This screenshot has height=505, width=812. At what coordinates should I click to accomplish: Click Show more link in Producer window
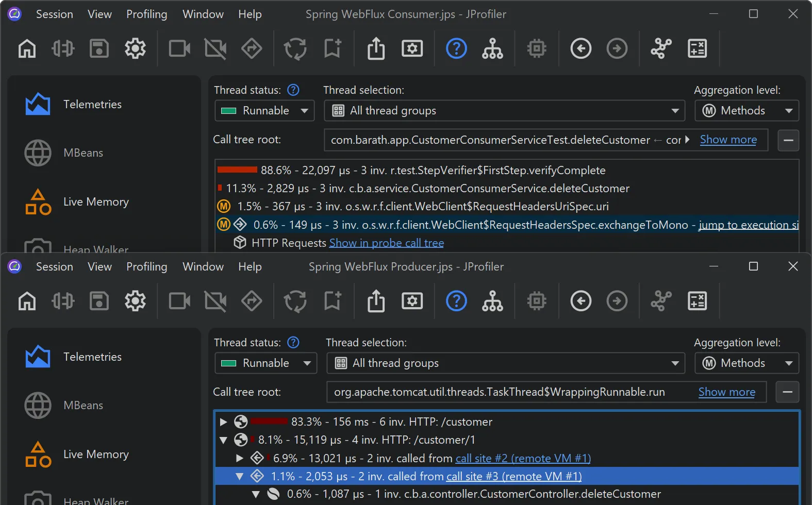point(727,392)
